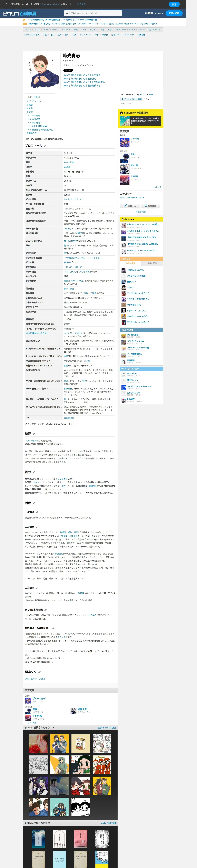
Task: Click 立花慎之介 CV link
Action: pos(69,418)
